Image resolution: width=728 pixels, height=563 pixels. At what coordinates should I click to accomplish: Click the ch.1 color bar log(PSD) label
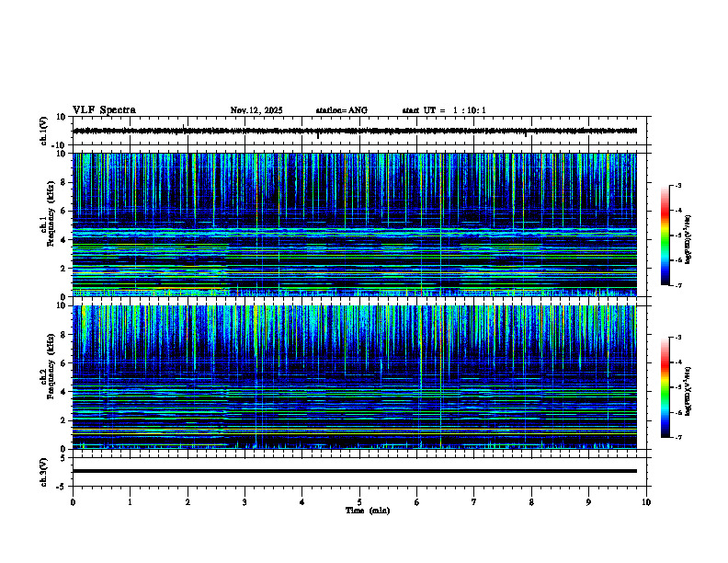[688, 239]
